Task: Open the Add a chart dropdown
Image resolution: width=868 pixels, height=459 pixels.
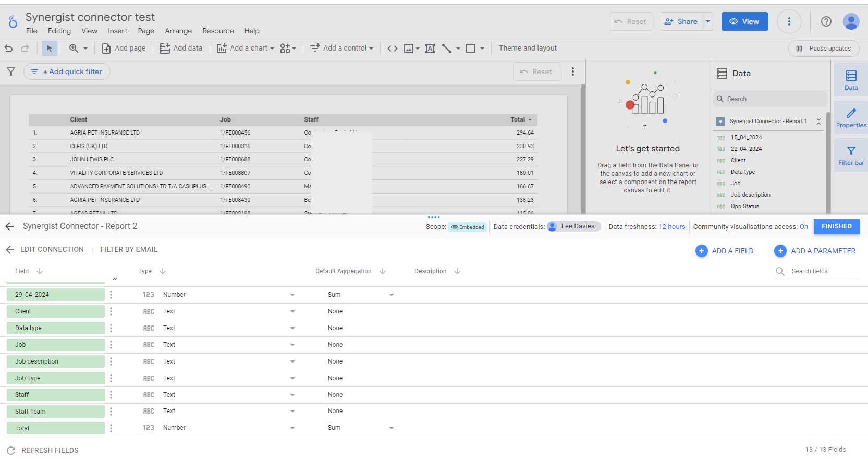Action: (x=272, y=49)
